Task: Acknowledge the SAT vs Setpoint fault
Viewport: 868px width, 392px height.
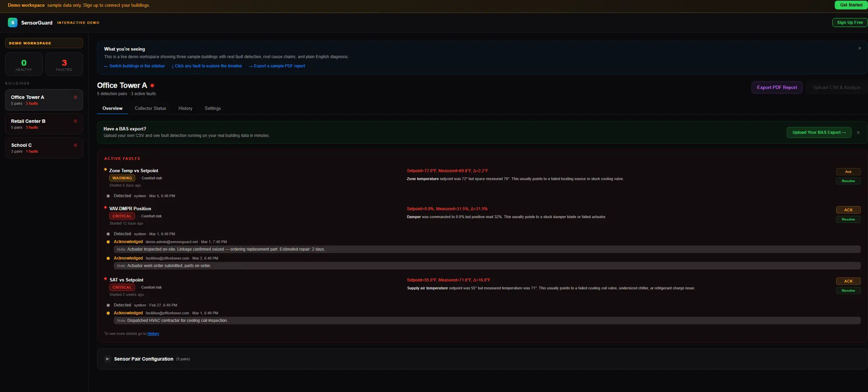Action: click(x=848, y=281)
